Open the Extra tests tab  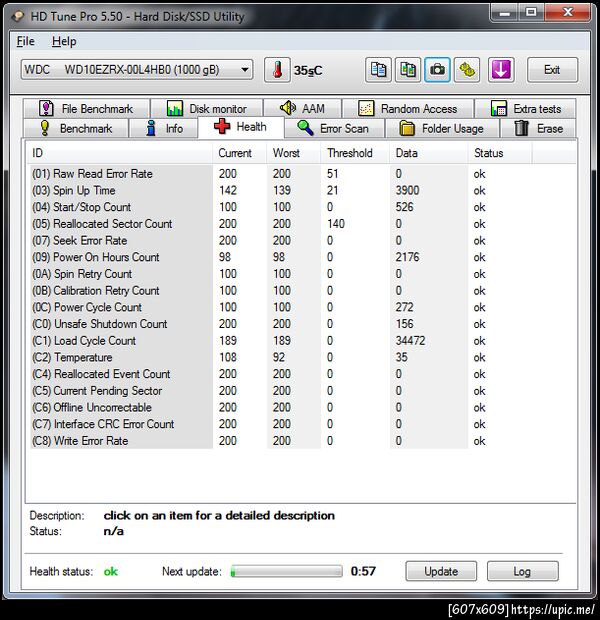tap(525, 108)
